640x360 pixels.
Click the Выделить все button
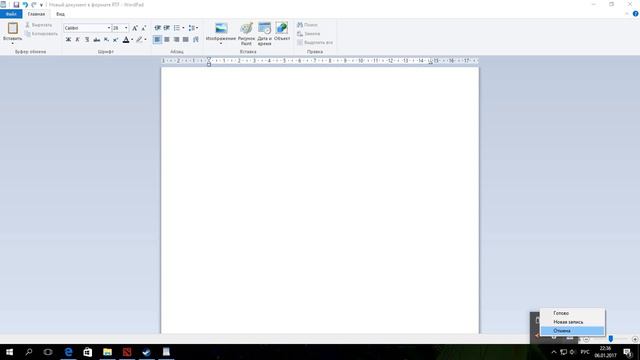315,42
